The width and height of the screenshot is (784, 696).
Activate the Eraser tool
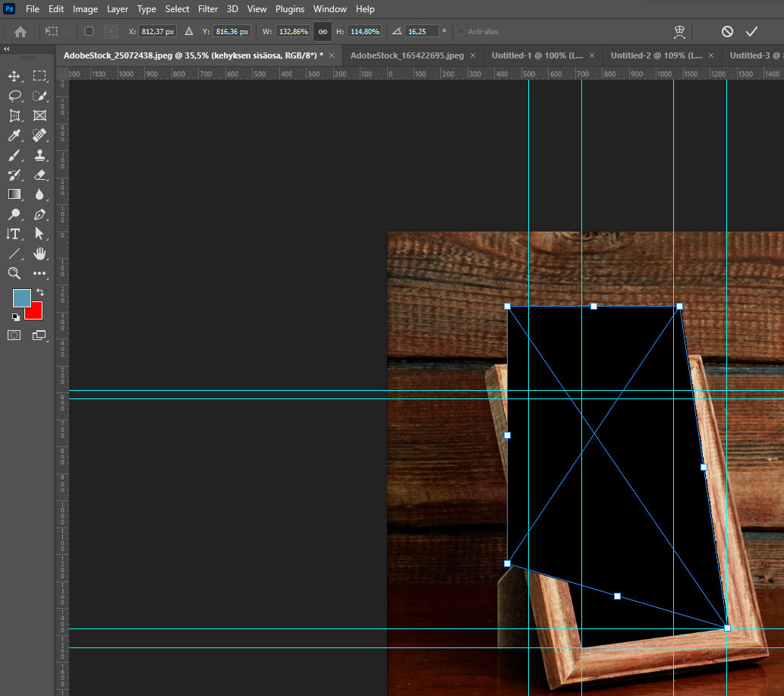39,175
